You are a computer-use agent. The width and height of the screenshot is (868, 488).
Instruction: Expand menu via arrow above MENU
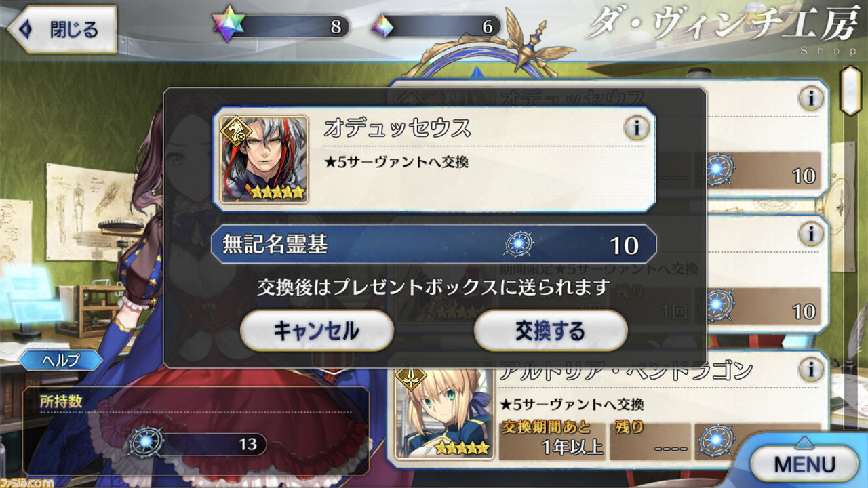pos(803,441)
